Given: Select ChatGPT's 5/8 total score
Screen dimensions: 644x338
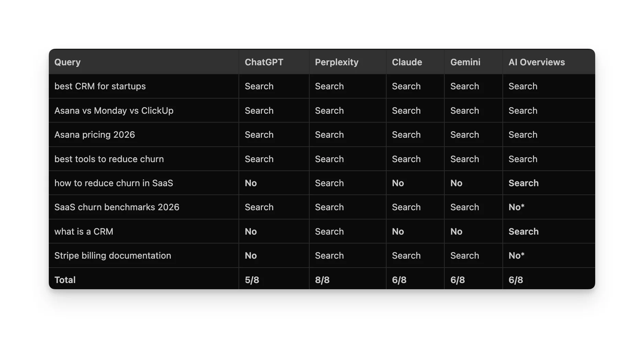Looking at the screenshot, I should (x=252, y=280).
